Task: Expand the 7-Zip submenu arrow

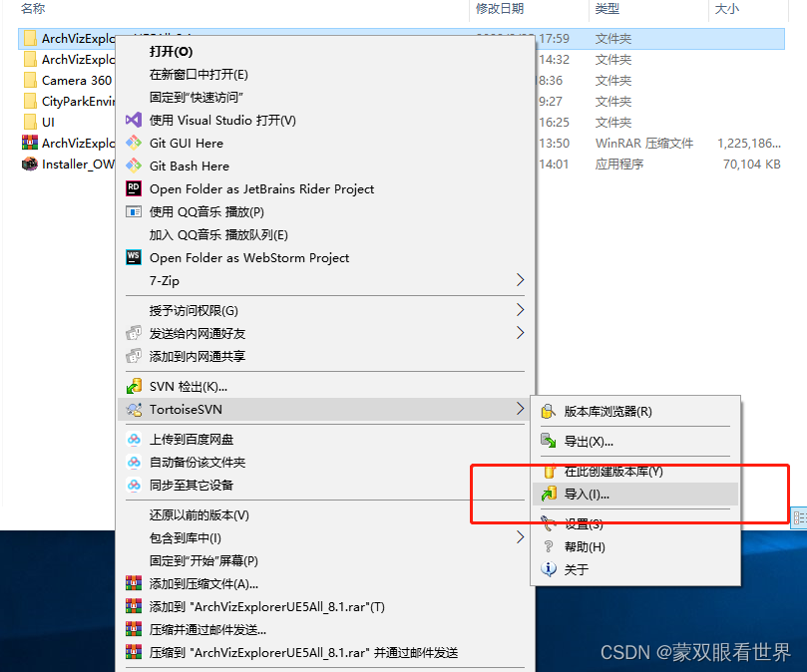Action: (x=520, y=280)
